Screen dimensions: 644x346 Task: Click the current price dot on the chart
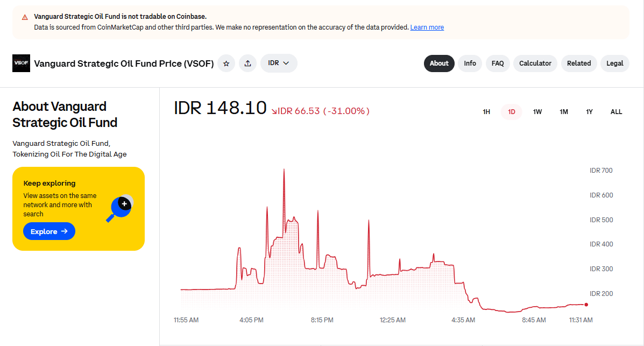click(x=586, y=305)
